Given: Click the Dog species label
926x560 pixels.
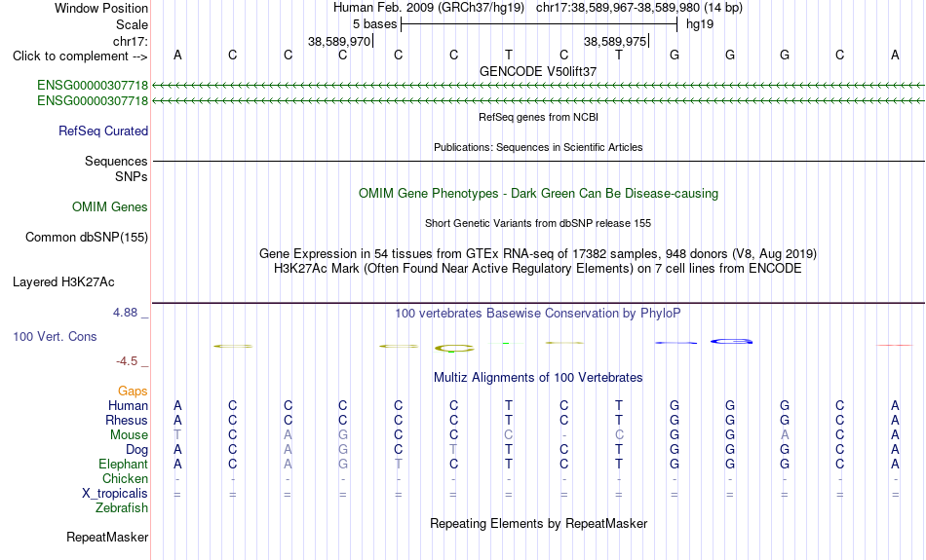Looking at the screenshot, I should (136, 450).
